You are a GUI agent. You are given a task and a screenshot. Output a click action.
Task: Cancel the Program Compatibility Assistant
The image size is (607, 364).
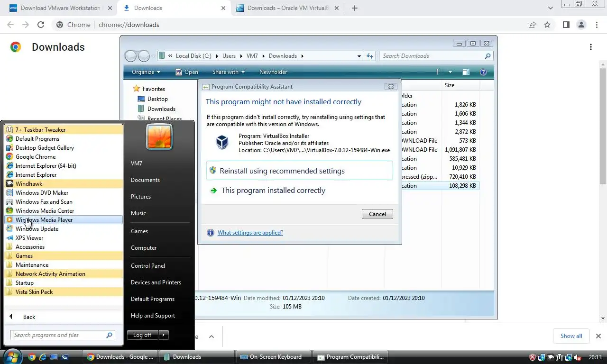(377, 214)
